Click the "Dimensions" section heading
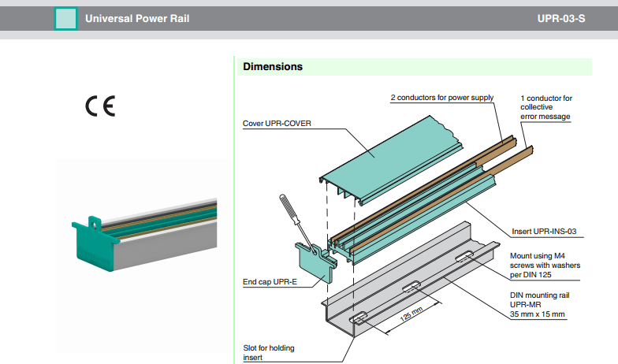Screen dimensions: 618x364 (273, 67)
